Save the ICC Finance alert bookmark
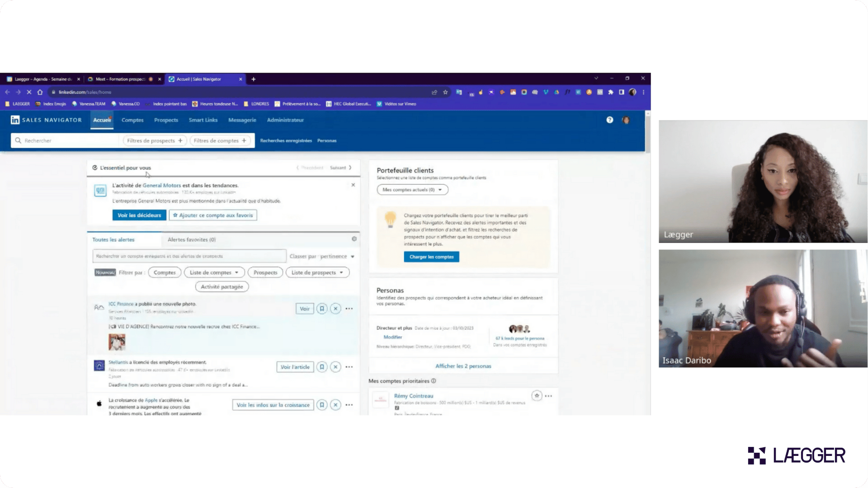 [322, 309]
